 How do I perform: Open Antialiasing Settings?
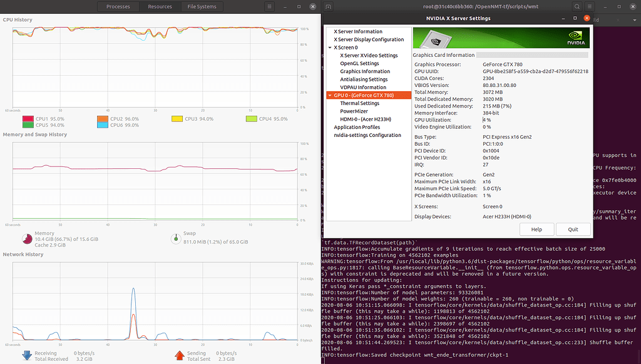(x=364, y=79)
